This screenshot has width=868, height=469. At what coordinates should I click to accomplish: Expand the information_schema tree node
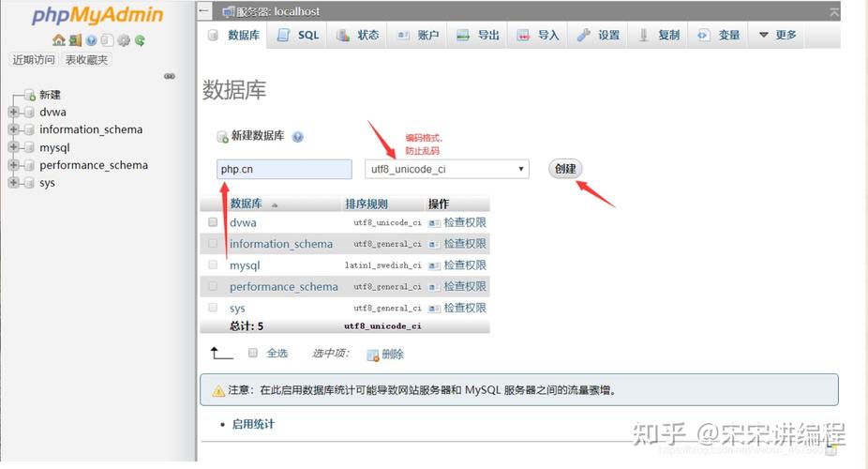pyautogui.click(x=13, y=129)
